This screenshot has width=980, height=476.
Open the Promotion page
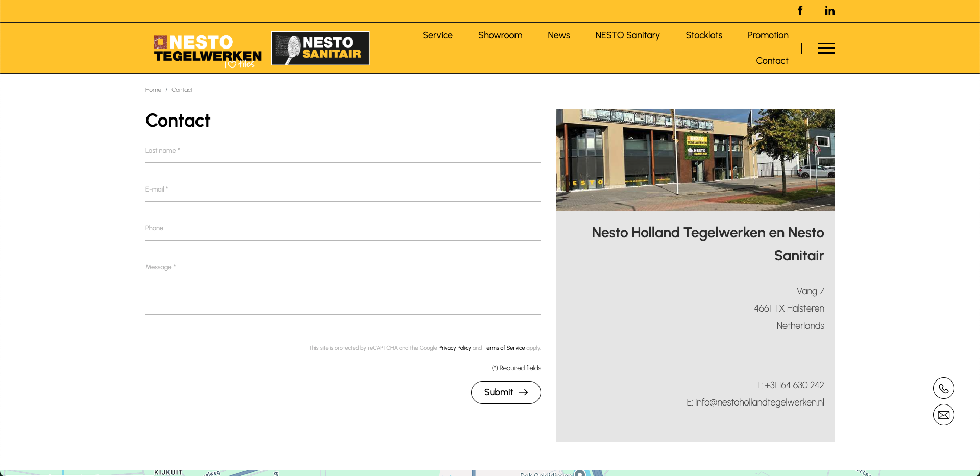(x=768, y=35)
